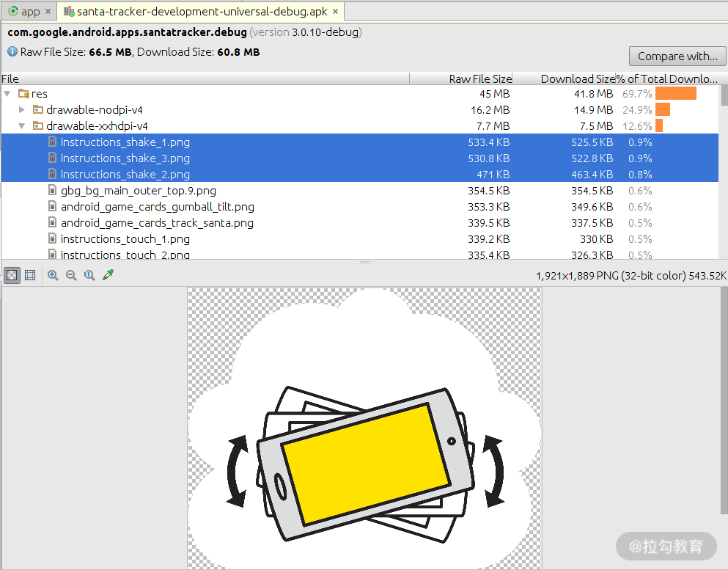Click the APK file icon in the tab
This screenshot has width=728, height=570.
click(x=69, y=12)
